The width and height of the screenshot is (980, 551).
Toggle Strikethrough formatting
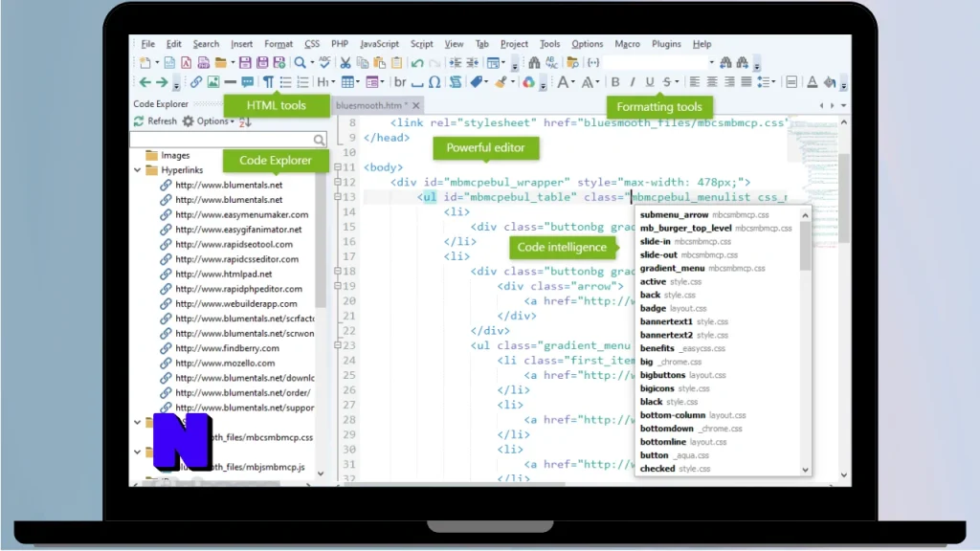(x=667, y=82)
